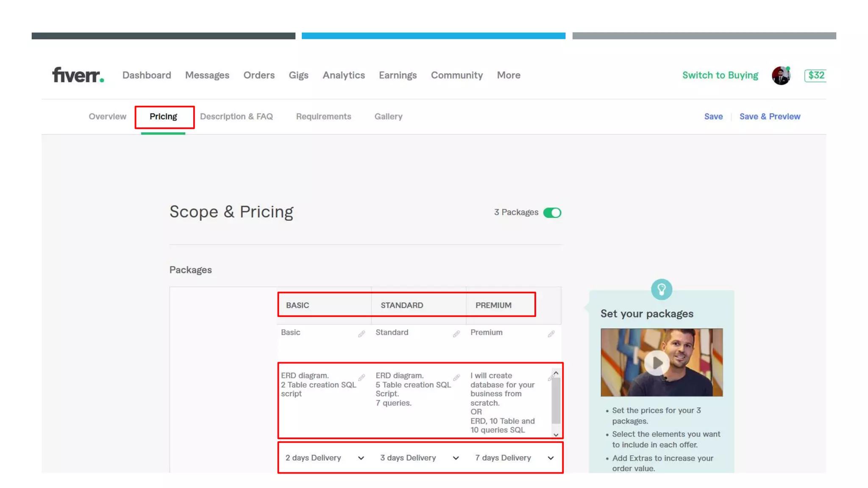Edit the Basic package name pencil
The width and height of the screenshot is (868, 488).
[x=361, y=334]
